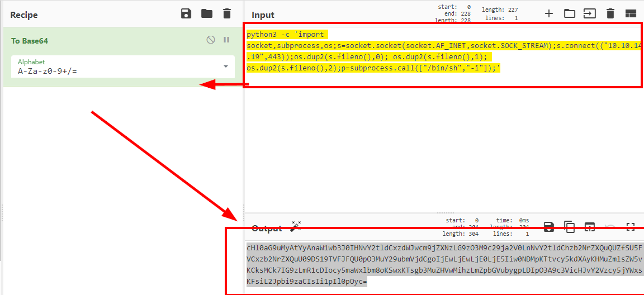
Task: Open file as input
Action: 590,13
